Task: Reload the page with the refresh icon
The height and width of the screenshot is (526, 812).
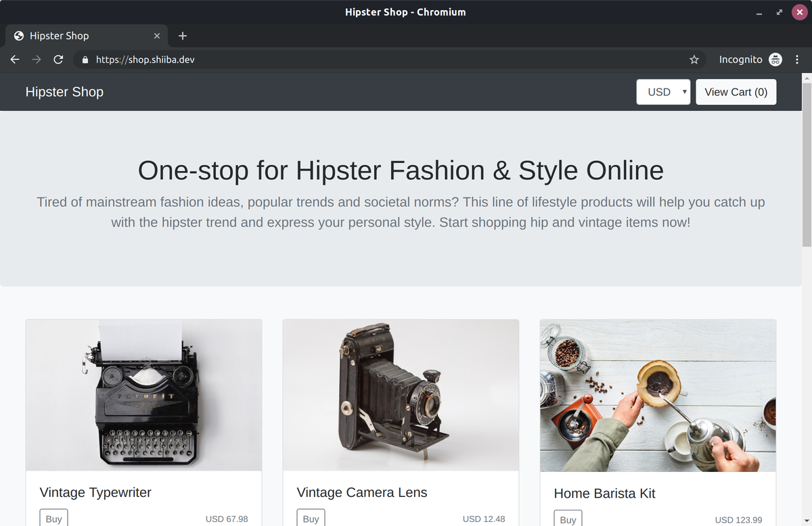Action: click(58, 59)
